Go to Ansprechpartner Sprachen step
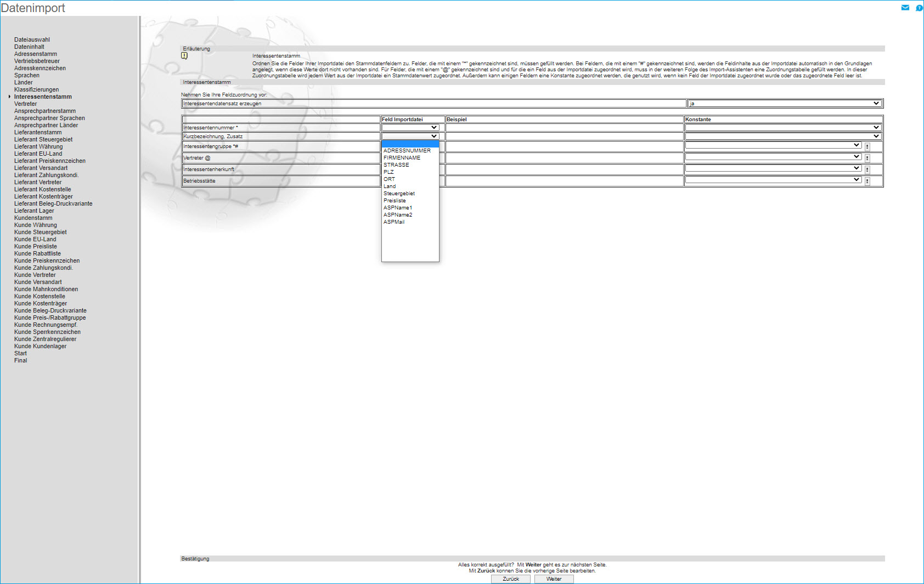This screenshot has height=584, width=924. tap(49, 118)
